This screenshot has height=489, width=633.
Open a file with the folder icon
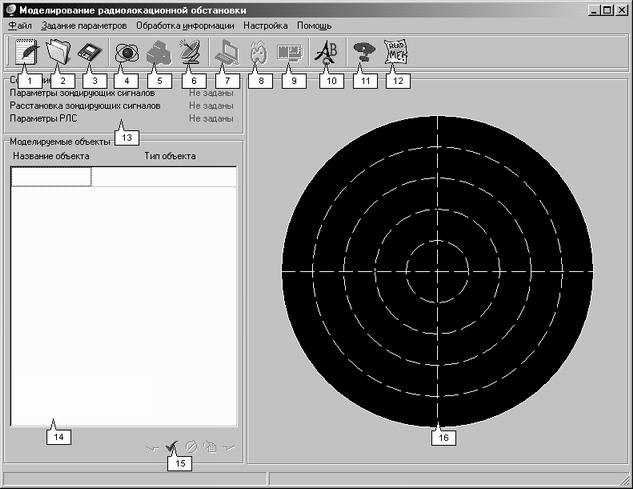[x=56, y=51]
